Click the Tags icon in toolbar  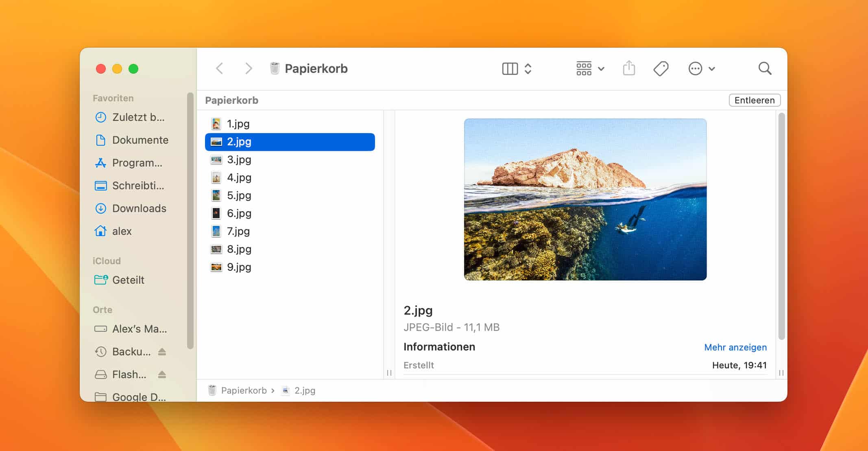[661, 68]
